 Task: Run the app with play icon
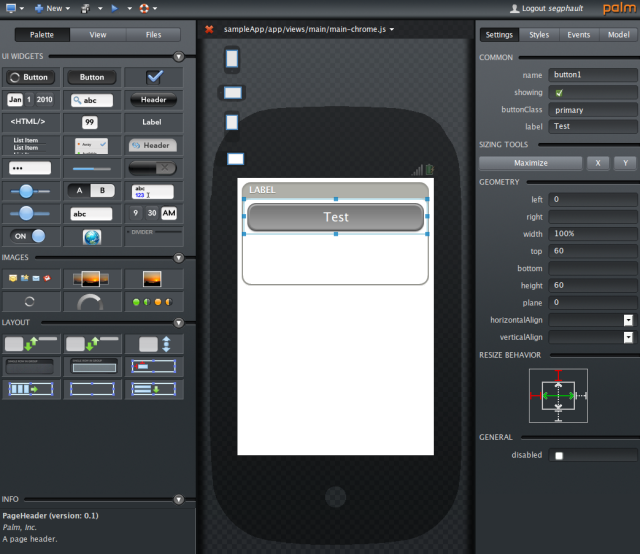[x=115, y=8]
